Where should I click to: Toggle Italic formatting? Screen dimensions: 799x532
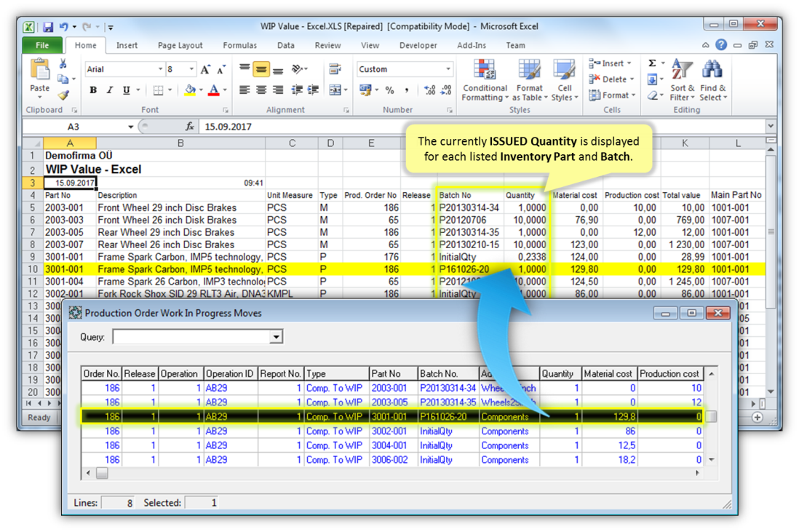point(109,90)
